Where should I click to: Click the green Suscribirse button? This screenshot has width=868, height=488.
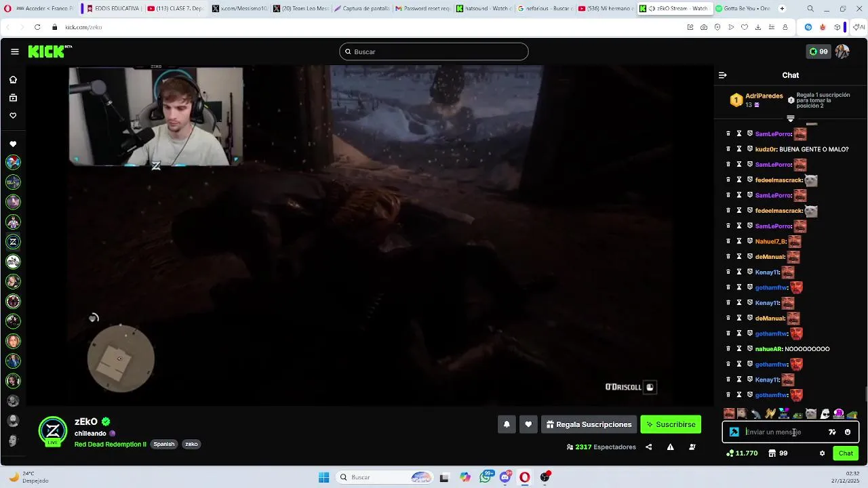click(x=671, y=424)
